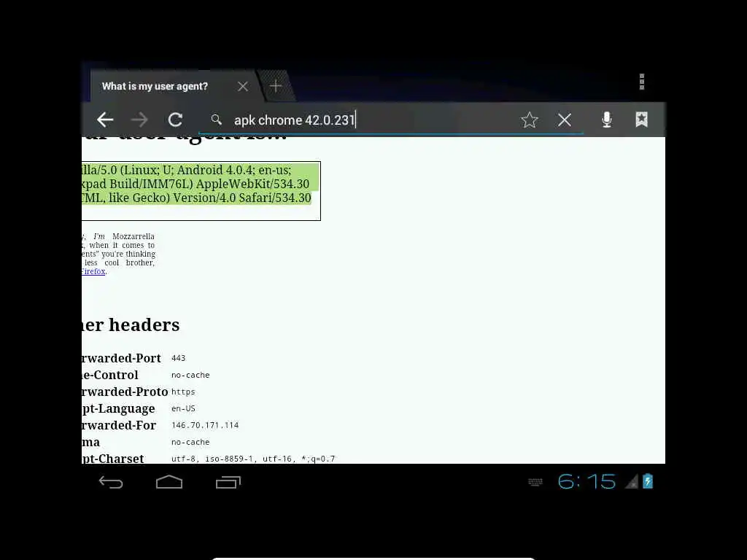Go back with the browser back arrow

(105, 120)
